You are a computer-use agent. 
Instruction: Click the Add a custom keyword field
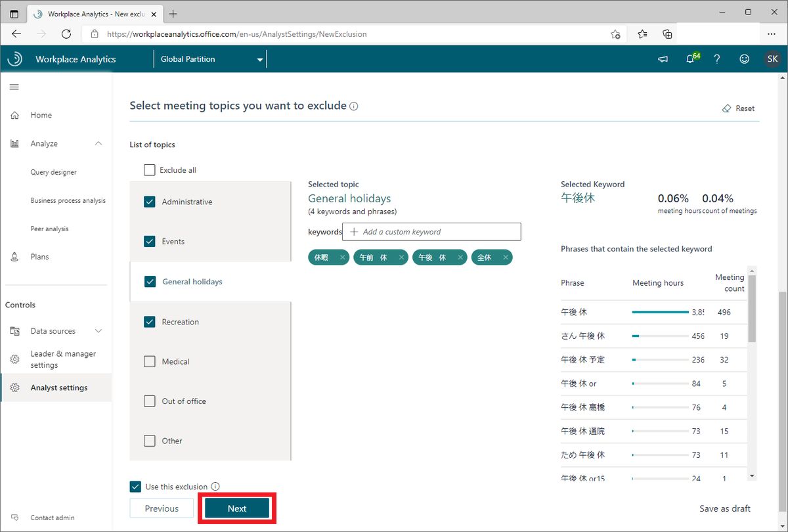[x=432, y=232]
